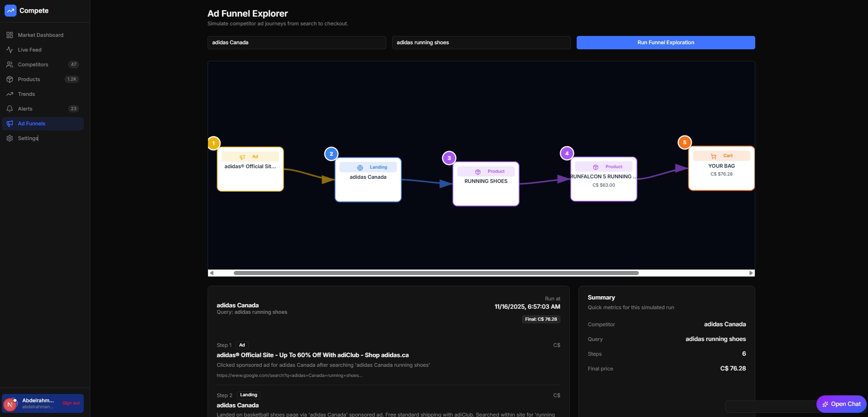The image size is (868, 417).
Task: Open Trends page
Action: click(43, 94)
